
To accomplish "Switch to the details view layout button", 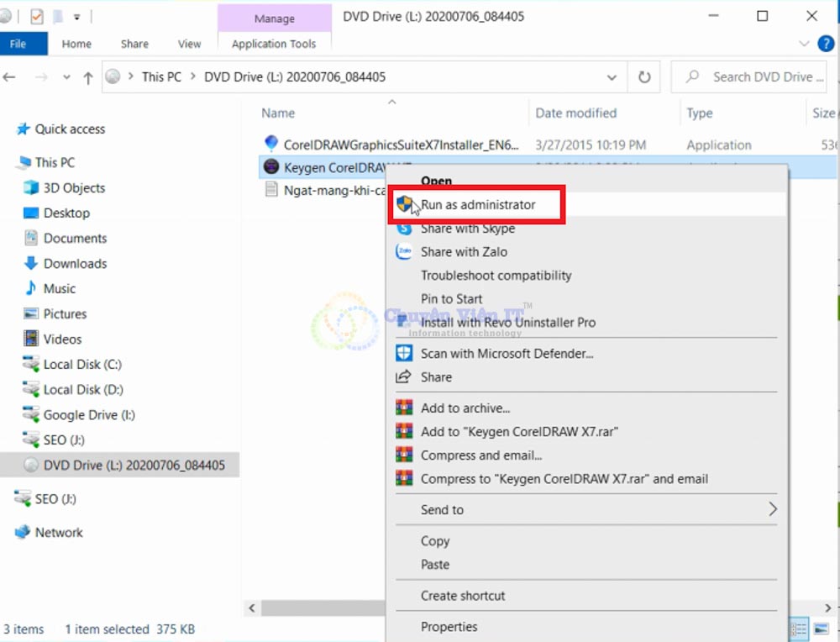I will (799, 629).
